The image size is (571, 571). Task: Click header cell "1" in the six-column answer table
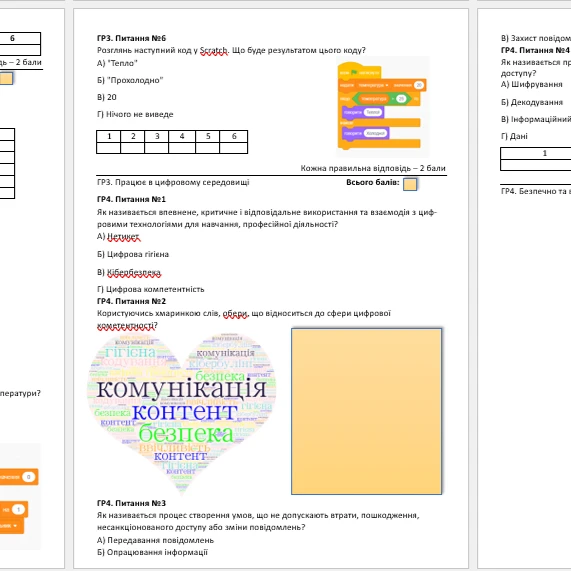109,136
